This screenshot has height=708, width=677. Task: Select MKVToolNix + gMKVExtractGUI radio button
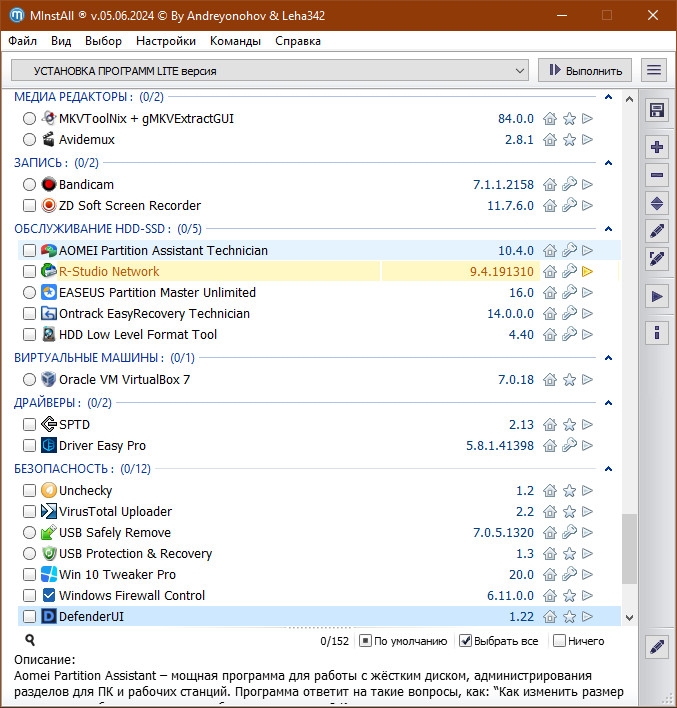[29, 118]
